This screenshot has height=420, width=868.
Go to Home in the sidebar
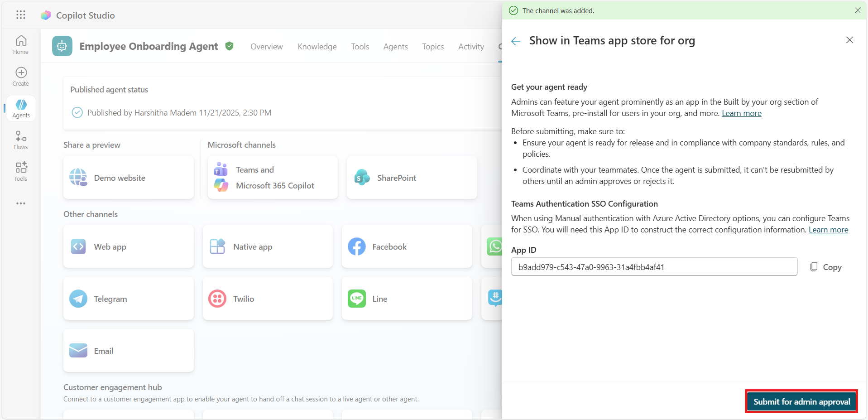point(21,45)
